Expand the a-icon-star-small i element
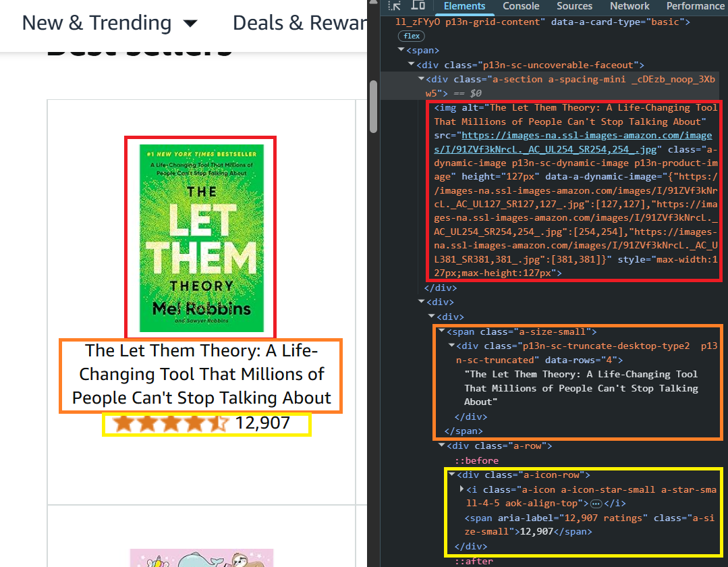Screen dimensions: 728x567 [461, 489]
